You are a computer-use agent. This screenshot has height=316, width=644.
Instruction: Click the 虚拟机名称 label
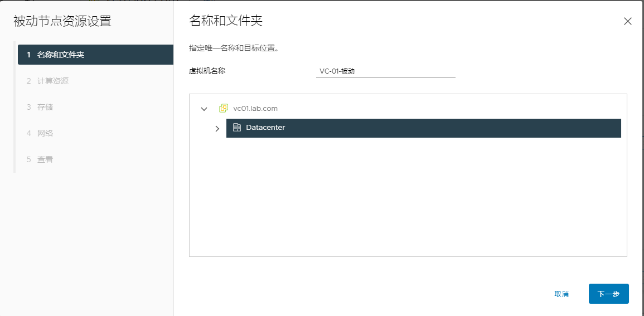[207, 71]
